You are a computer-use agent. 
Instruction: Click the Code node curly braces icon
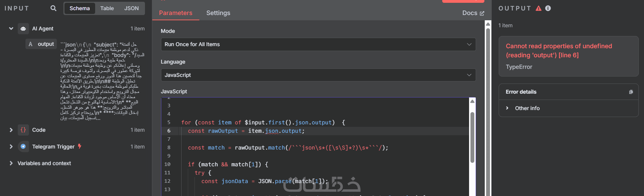tap(23, 130)
